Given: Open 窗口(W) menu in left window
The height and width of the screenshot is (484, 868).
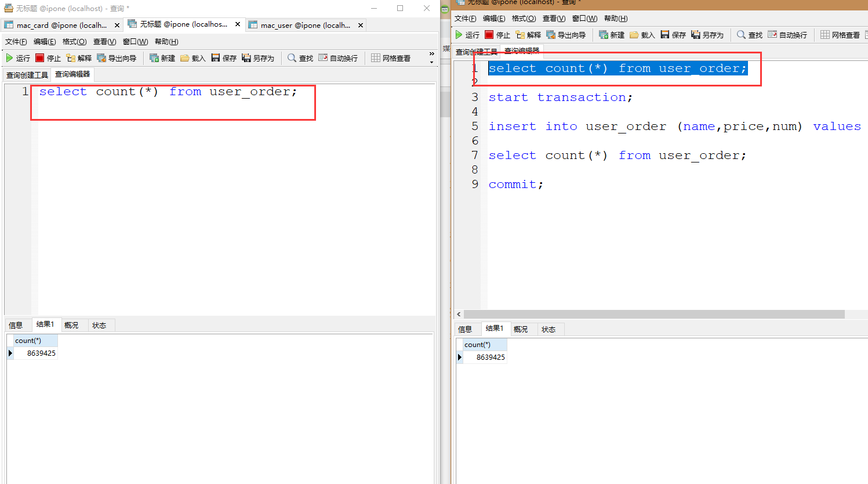Looking at the screenshot, I should pyautogui.click(x=135, y=42).
